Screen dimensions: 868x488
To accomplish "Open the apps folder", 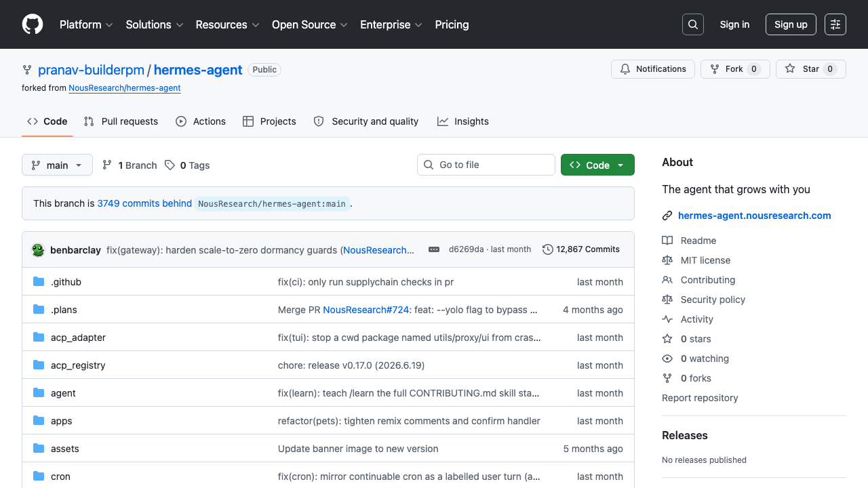I will tap(61, 421).
